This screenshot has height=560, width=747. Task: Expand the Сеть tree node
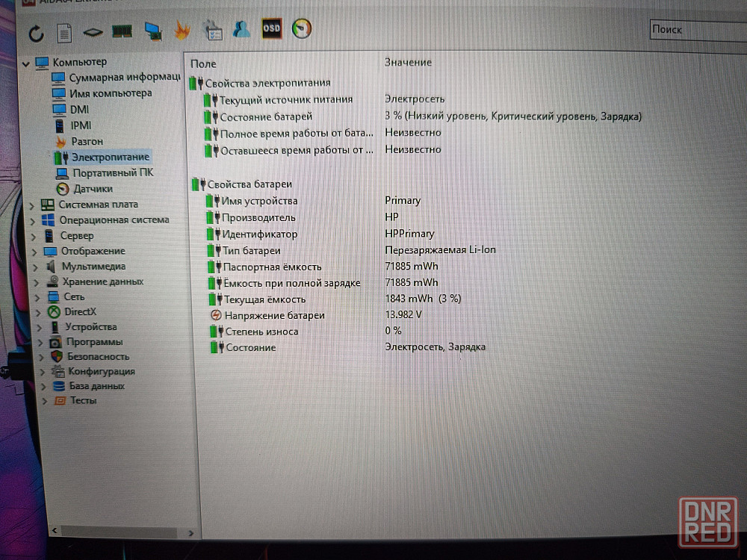[x=37, y=298]
